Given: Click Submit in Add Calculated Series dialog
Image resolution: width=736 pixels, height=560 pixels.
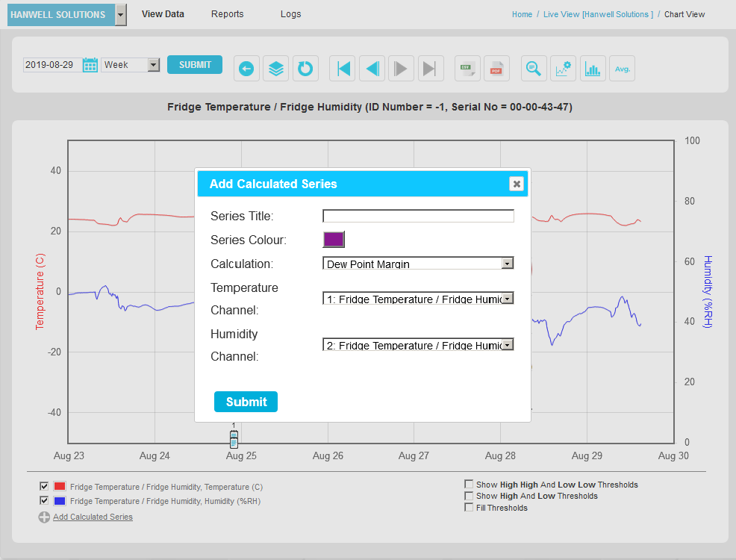Looking at the screenshot, I should (x=246, y=402).
